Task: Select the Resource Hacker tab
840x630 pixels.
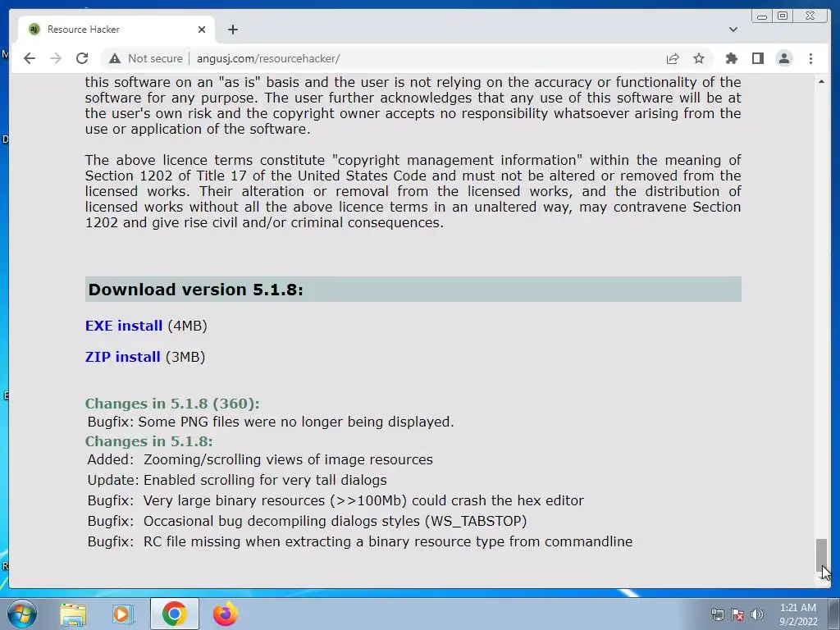Action: [x=116, y=30]
